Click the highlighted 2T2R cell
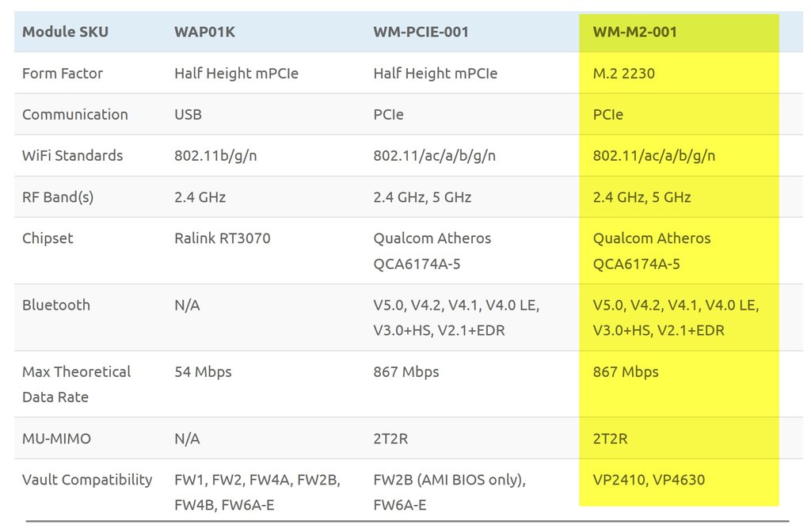 pos(610,439)
